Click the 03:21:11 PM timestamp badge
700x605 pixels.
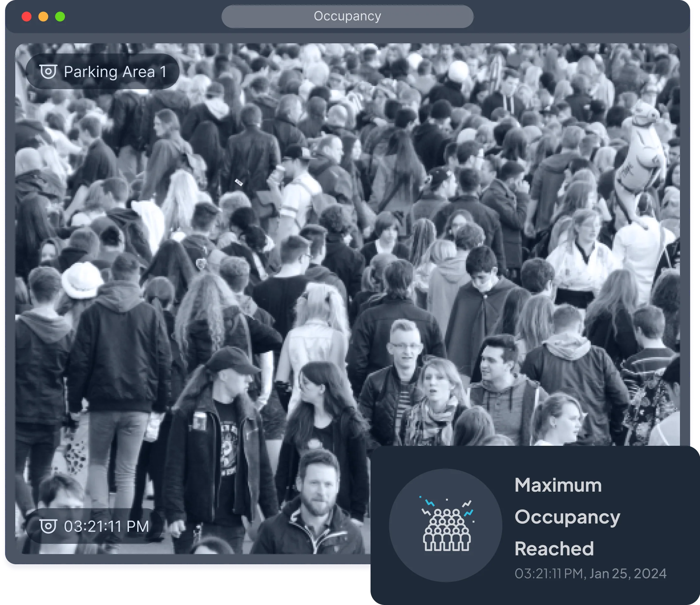(x=95, y=526)
